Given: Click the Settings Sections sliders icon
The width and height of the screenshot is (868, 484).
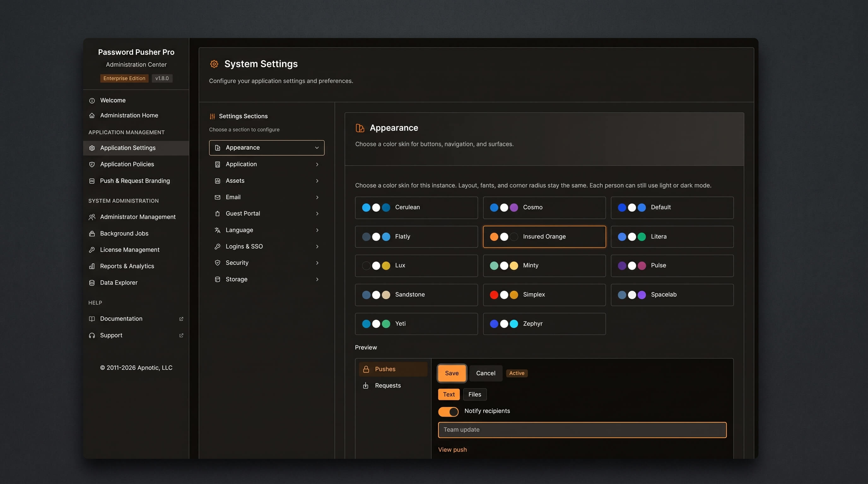Looking at the screenshot, I should (212, 117).
